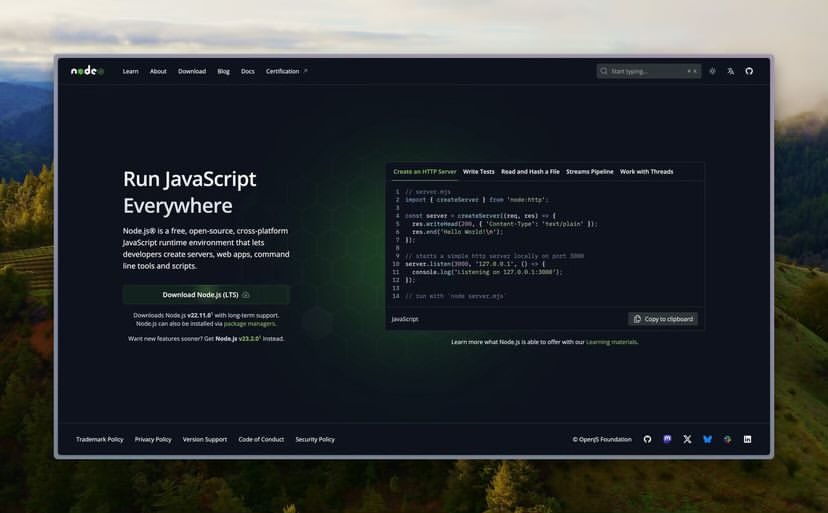
Task: Select Create an HTTP Server tab
Action: [425, 172]
